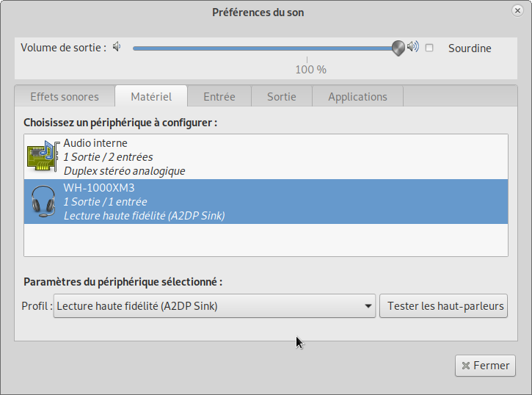Select the WH-1000XM3 device row
This screenshot has width=532, height=395.
coord(266,202)
